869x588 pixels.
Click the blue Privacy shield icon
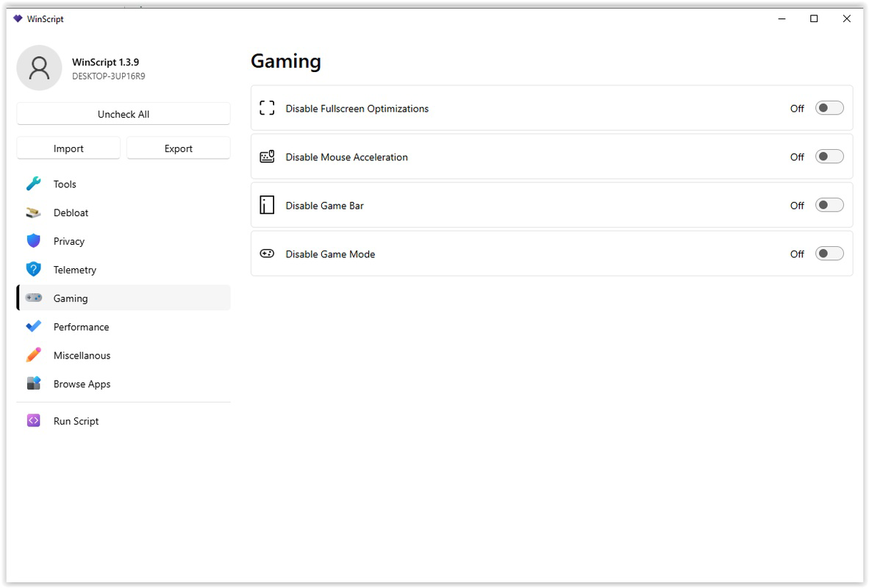33,241
